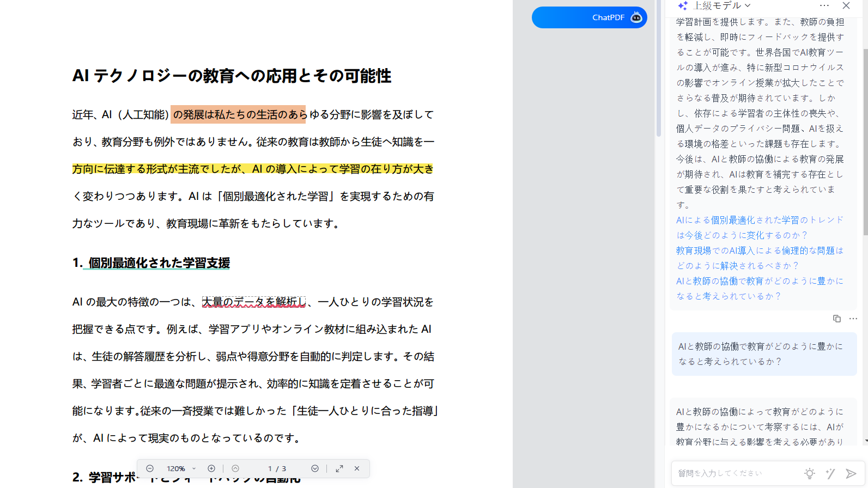Image resolution: width=868 pixels, height=488 pixels.
Task: Click suggested question AIによる個別最適化された学習のトレンド
Action: [x=760, y=228]
